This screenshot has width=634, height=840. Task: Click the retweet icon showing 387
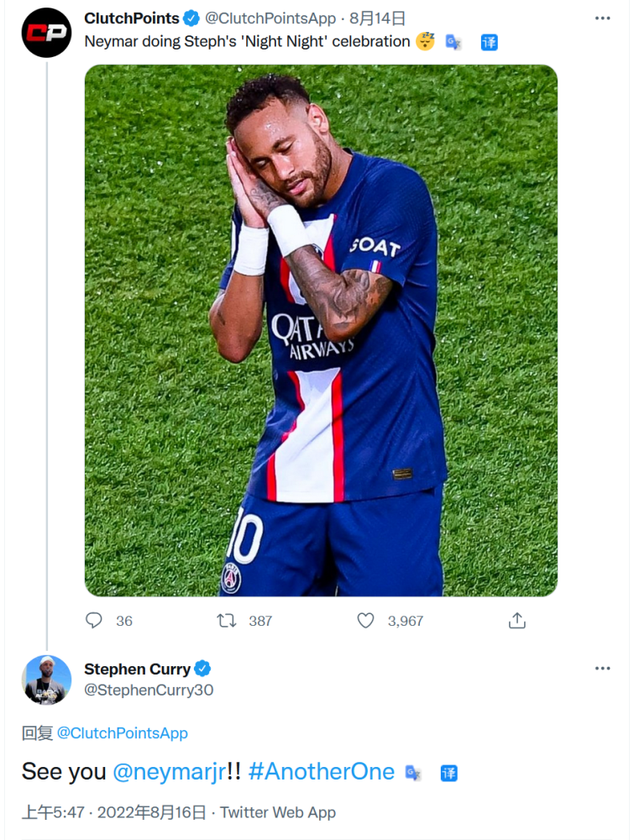pos(227,621)
